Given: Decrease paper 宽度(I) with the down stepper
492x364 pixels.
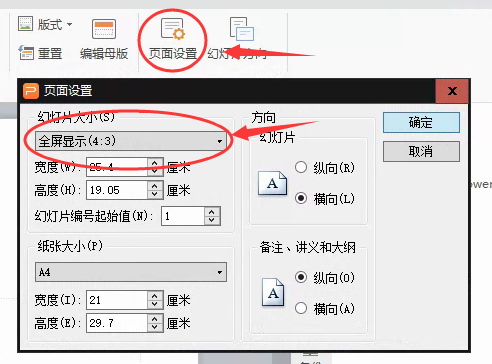Looking at the screenshot, I should click(155, 304).
